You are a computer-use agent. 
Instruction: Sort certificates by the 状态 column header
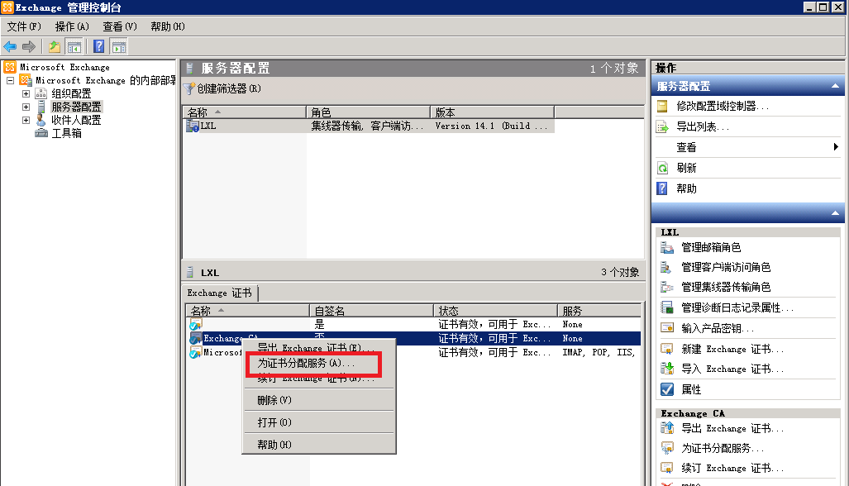(x=495, y=311)
